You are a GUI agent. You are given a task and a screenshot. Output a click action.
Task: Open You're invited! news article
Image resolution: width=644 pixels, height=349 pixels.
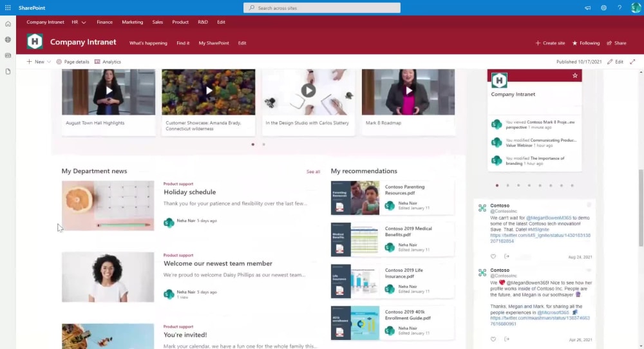pos(185,335)
